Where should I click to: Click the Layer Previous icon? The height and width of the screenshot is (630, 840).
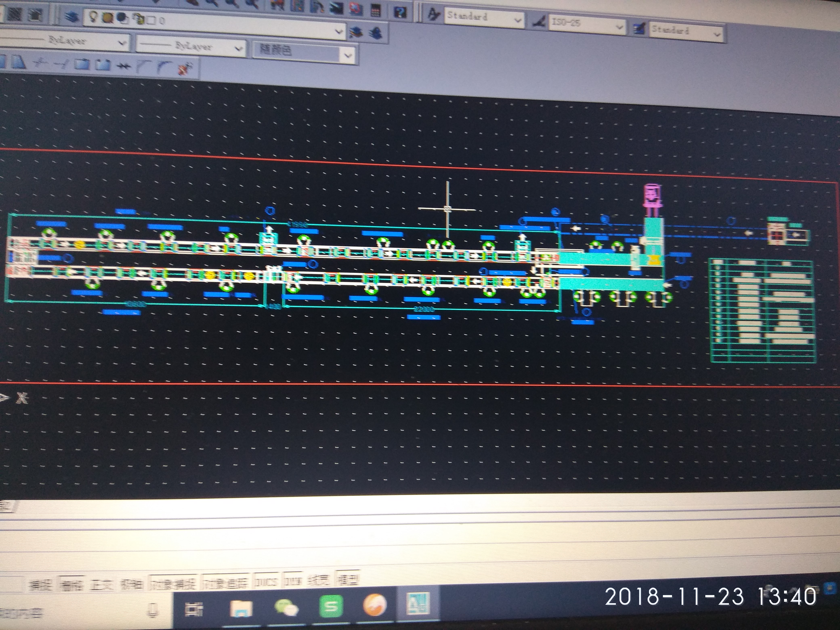pyautogui.click(x=356, y=32)
